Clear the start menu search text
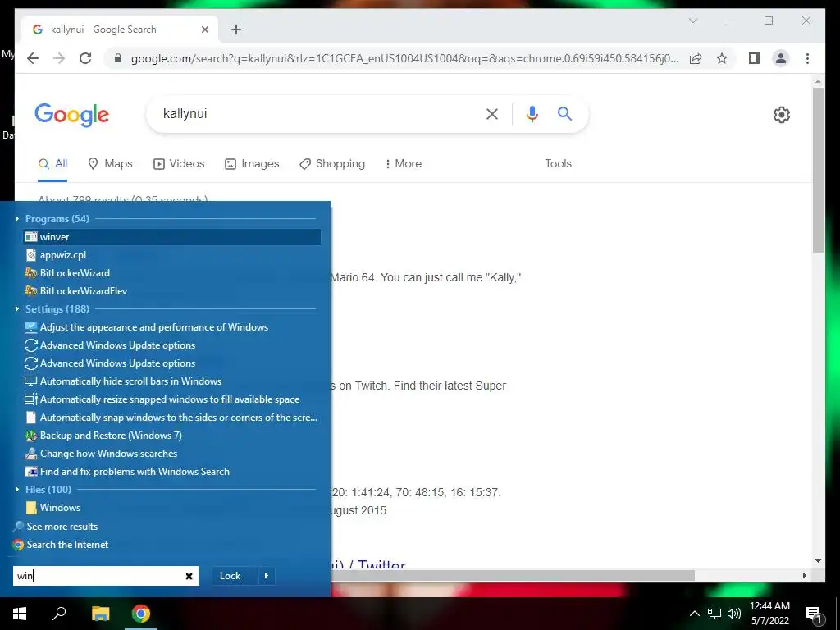Viewport: 840px width, 630px height. [x=189, y=576]
